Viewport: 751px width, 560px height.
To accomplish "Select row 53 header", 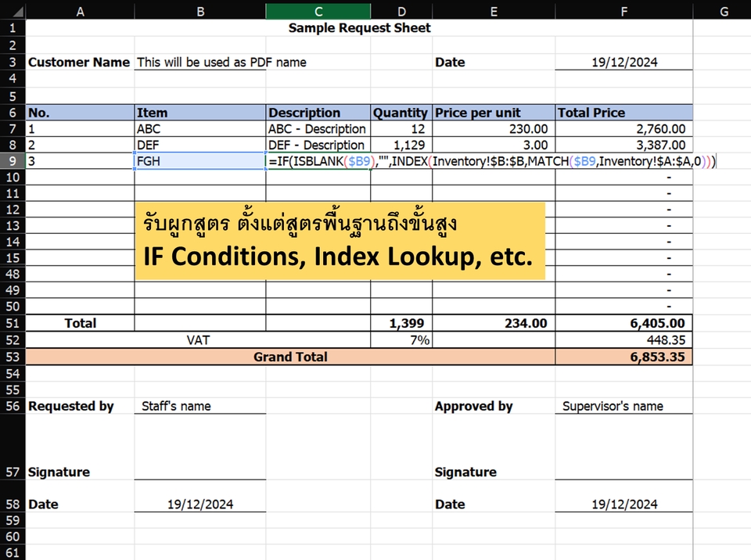I will click(x=13, y=357).
